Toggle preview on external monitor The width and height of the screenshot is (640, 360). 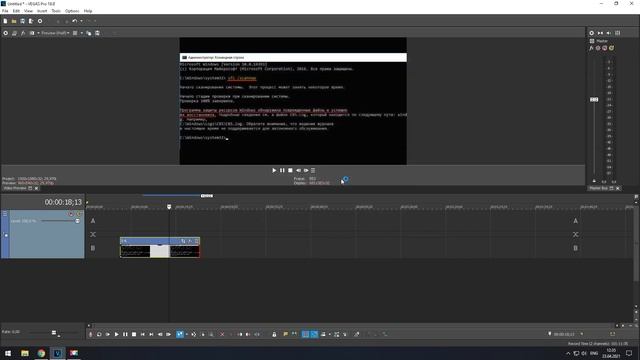click(x=14, y=33)
